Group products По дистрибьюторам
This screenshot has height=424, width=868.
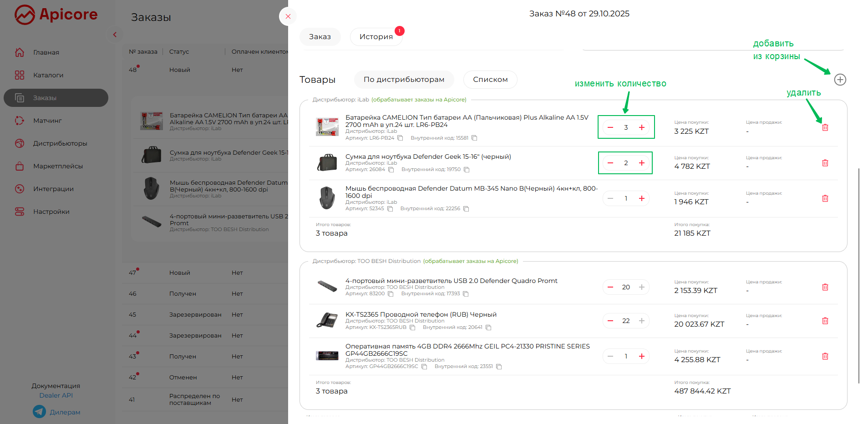tap(404, 80)
